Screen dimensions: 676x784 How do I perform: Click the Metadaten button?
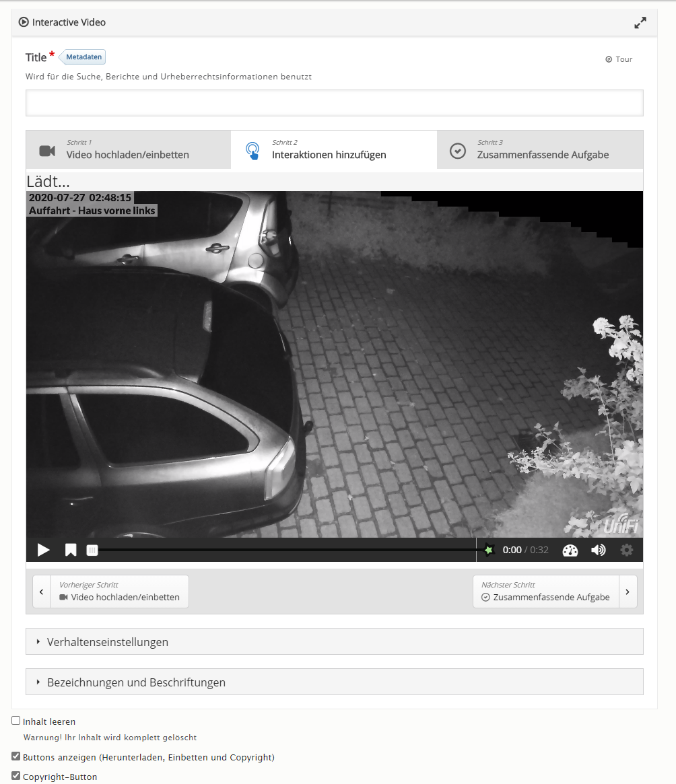pyautogui.click(x=83, y=57)
